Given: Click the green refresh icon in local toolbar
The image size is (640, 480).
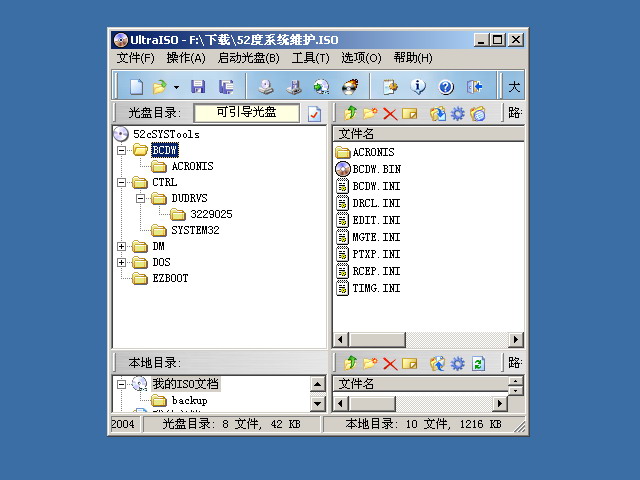Looking at the screenshot, I should [x=478, y=363].
